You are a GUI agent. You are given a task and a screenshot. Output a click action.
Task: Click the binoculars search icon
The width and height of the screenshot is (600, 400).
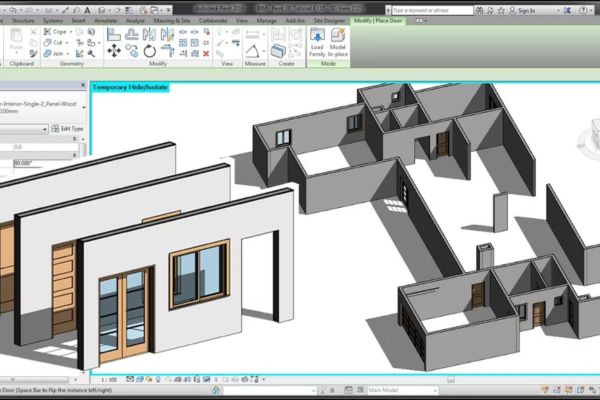[x=479, y=10]
